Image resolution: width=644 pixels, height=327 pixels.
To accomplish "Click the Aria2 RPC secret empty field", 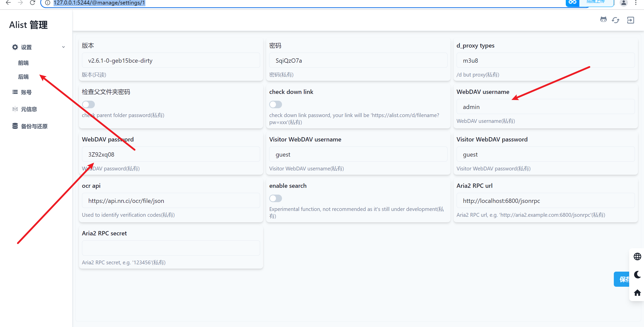I will coord(171,248).
